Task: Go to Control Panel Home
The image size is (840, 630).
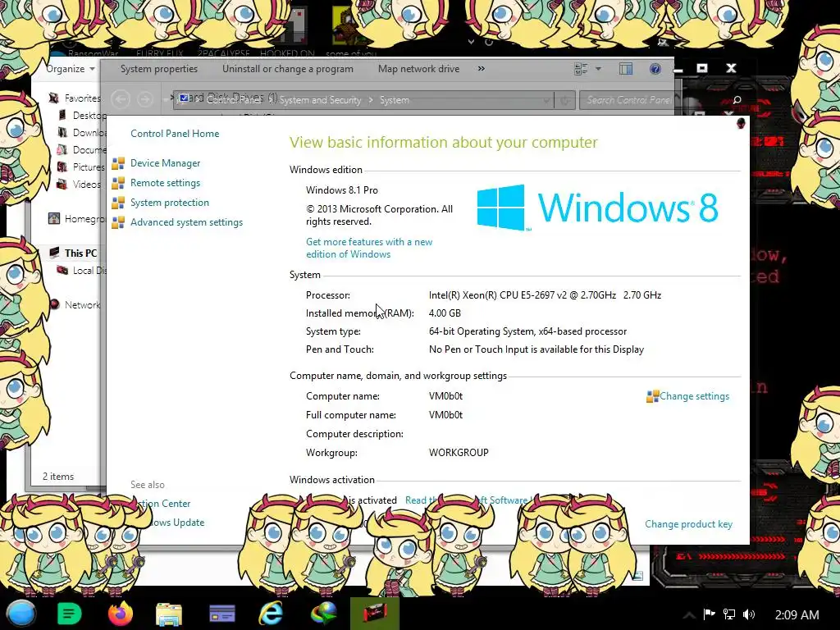Action: (x=175, y=134)
